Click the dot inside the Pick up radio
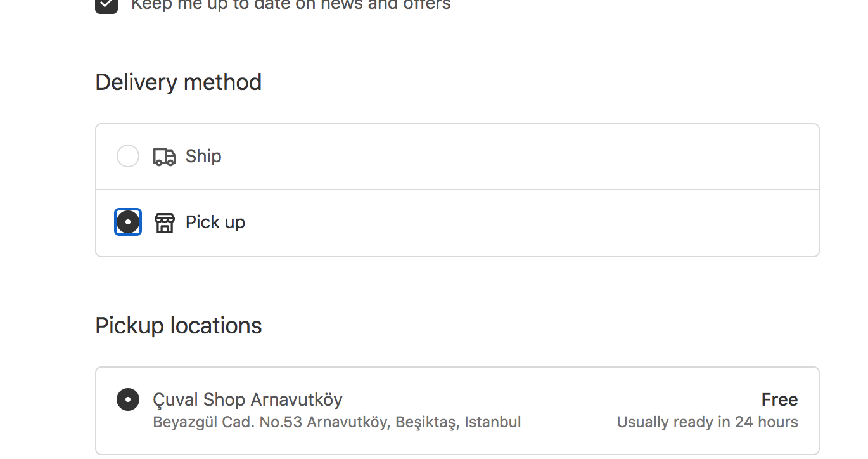 [x=128, y=222]
